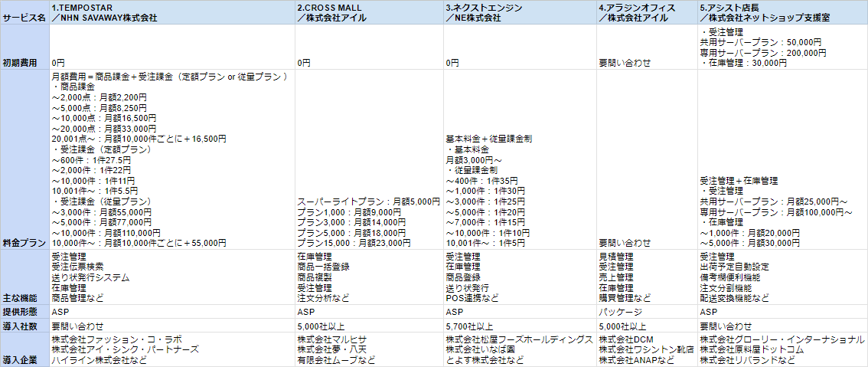868x367 pixels.
Task: Select the 2.CROSS MALL column header cell
Action: coord(370,12)
